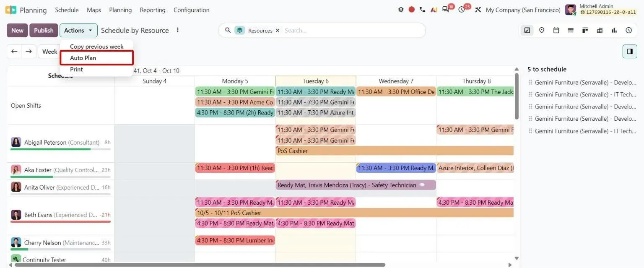Switch to Map view icon
The image size is (644, 268).
pyautogui.click(x=542, y=30)
